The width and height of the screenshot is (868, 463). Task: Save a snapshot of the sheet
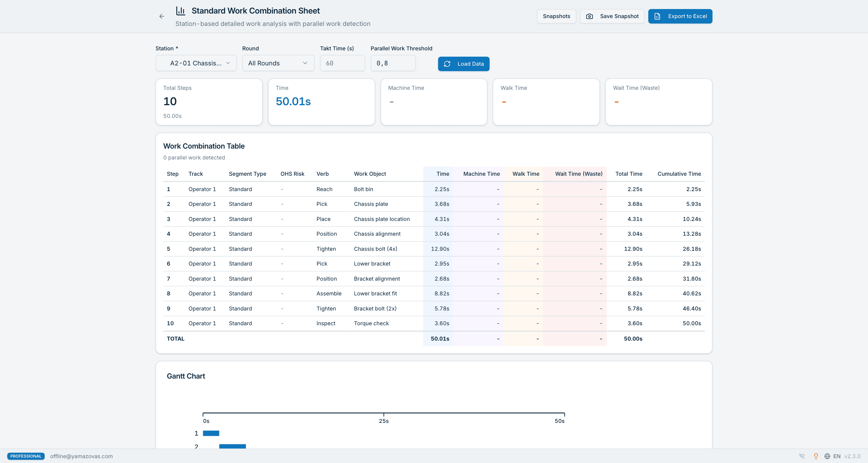pyautogui.click(x=612, y=16)
